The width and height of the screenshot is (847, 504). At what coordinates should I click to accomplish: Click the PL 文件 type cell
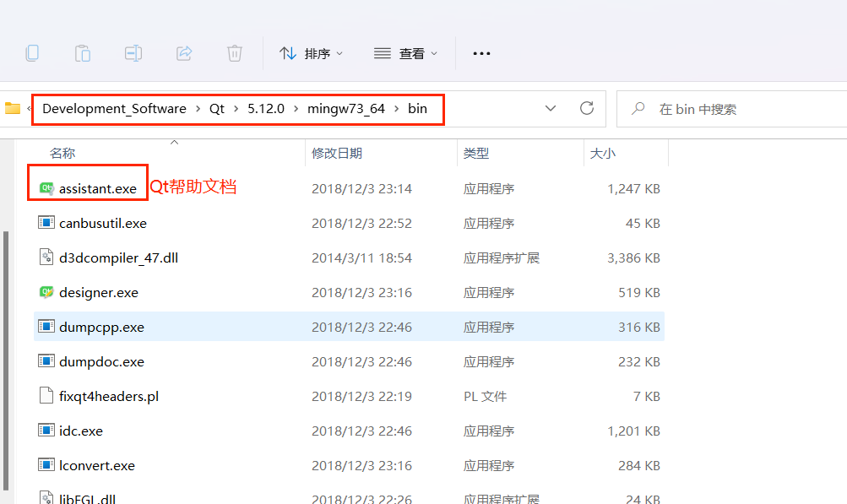point(485,396)
